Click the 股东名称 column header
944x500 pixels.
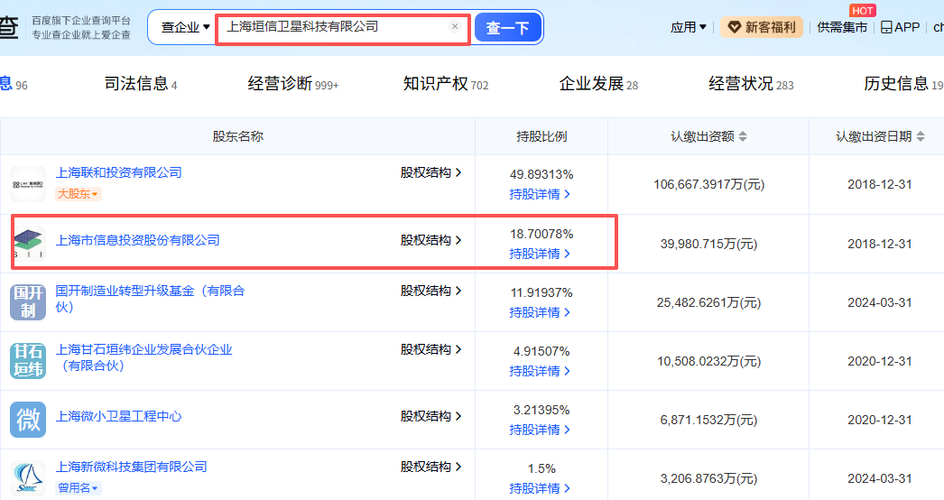tap(238, 137)
